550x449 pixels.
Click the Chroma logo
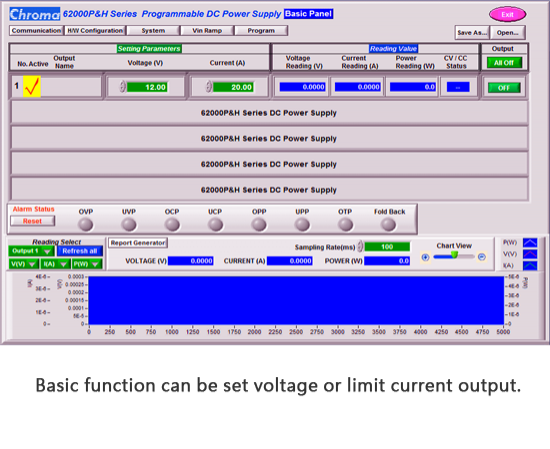click(x=34, y=14)
